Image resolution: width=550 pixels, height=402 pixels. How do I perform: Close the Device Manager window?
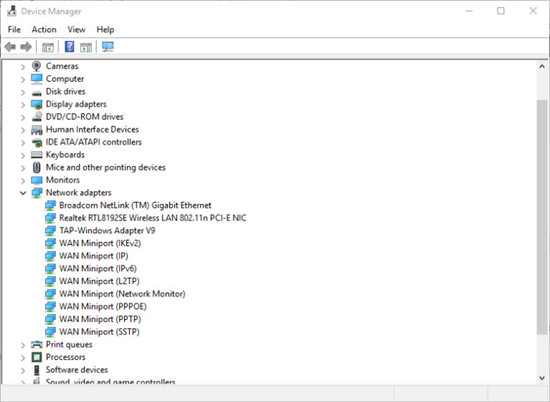pos(533,11)
